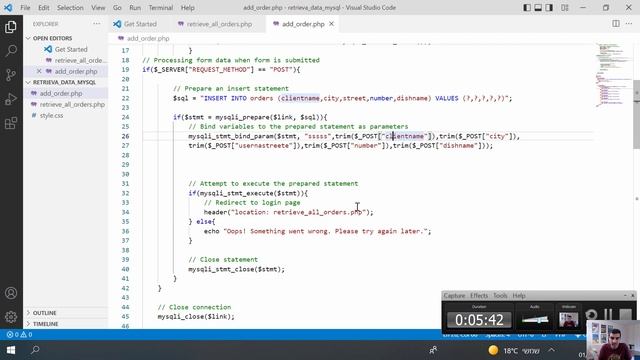640x360 pixels.
Task: Open the Source Control view
Action: click(11, 75)
